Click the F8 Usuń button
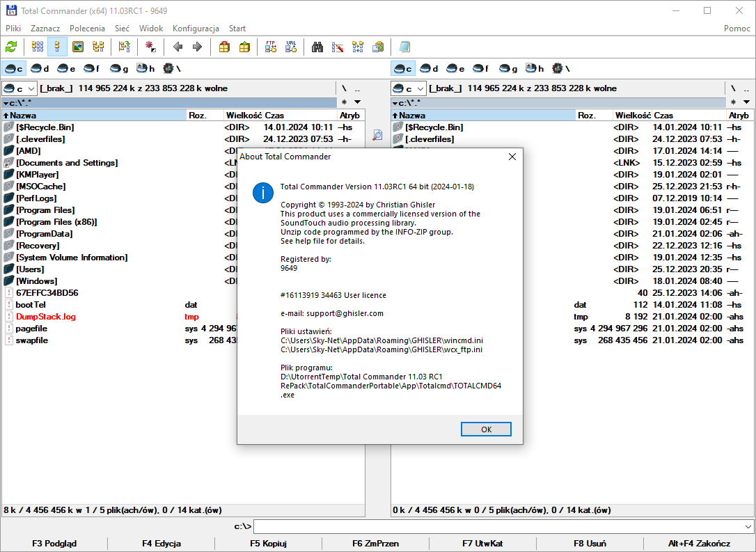This screenshot has height=552, width=756. 590,544
